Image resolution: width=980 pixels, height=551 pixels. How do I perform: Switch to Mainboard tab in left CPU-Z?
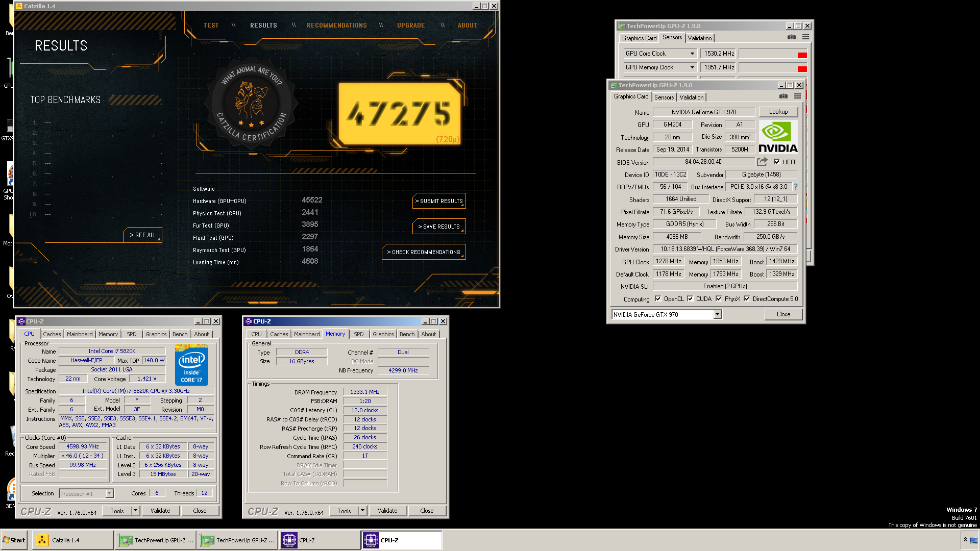pyautogui.click(x=80, y=334)
